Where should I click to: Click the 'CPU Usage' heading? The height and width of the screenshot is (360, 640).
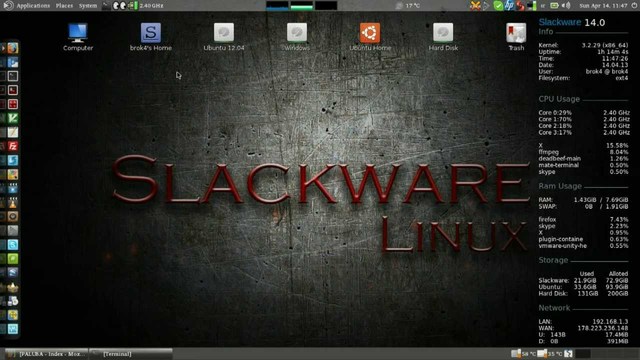coord(559,99)
